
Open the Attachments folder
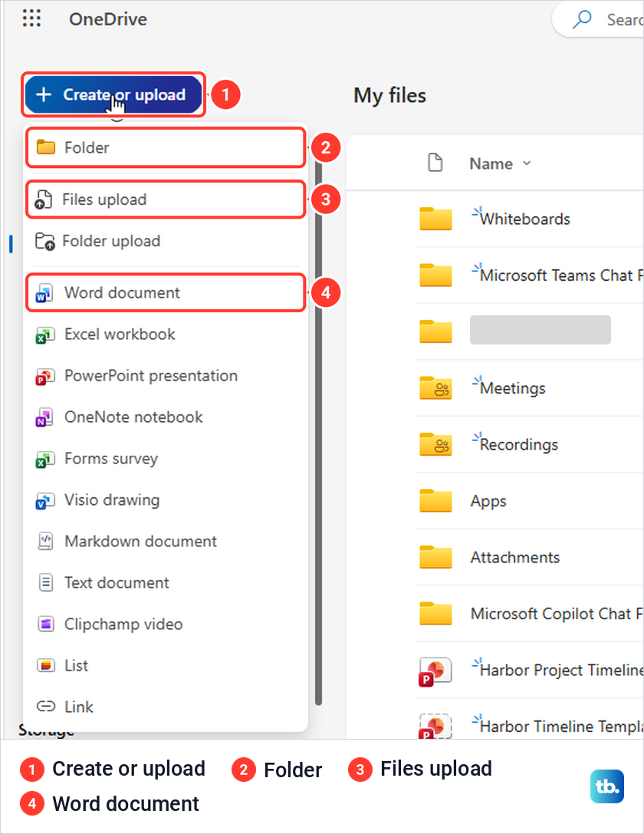[515, 557]
